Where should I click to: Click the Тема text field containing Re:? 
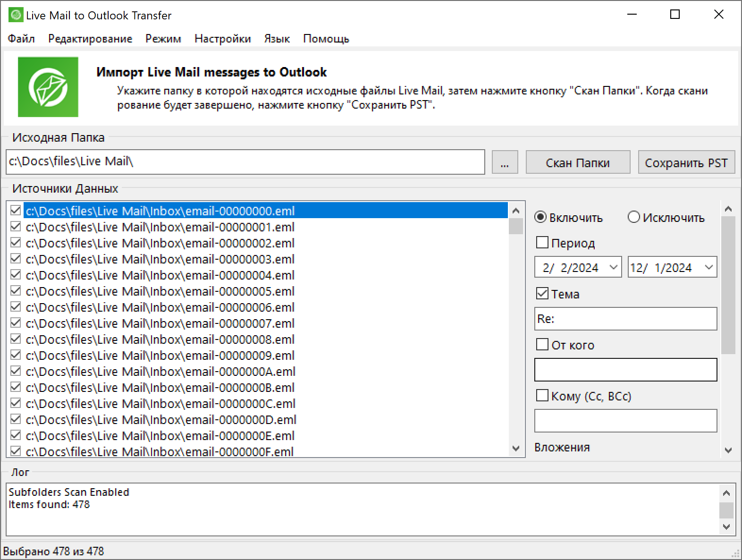click(626, 319)
